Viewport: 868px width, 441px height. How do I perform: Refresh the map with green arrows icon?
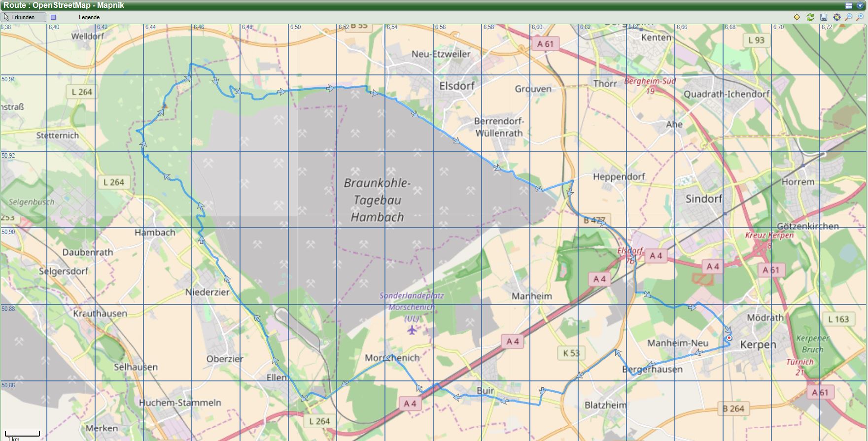tap(810, 17)
